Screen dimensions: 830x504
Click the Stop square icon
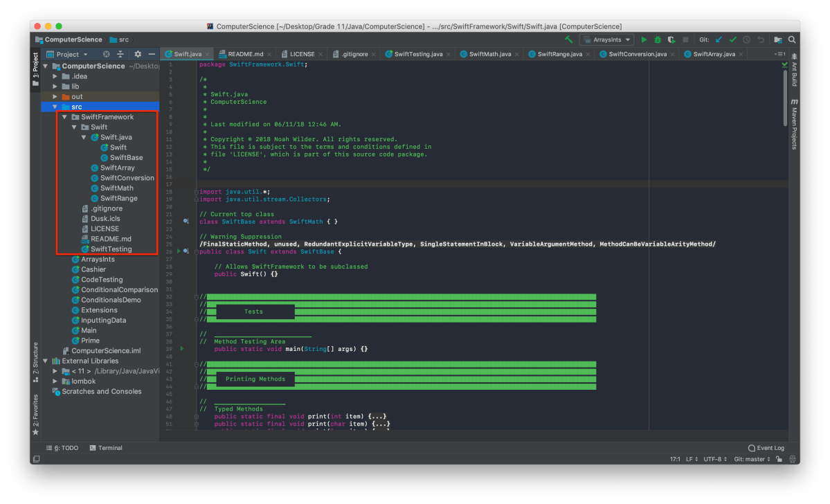685,39
